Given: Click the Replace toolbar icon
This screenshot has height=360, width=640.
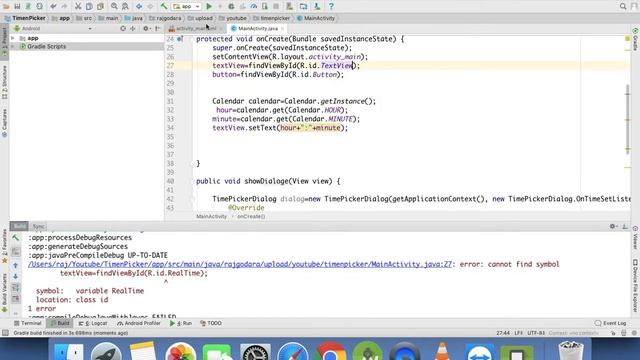Looking at the screenshot, I should [x=125, y=6].
